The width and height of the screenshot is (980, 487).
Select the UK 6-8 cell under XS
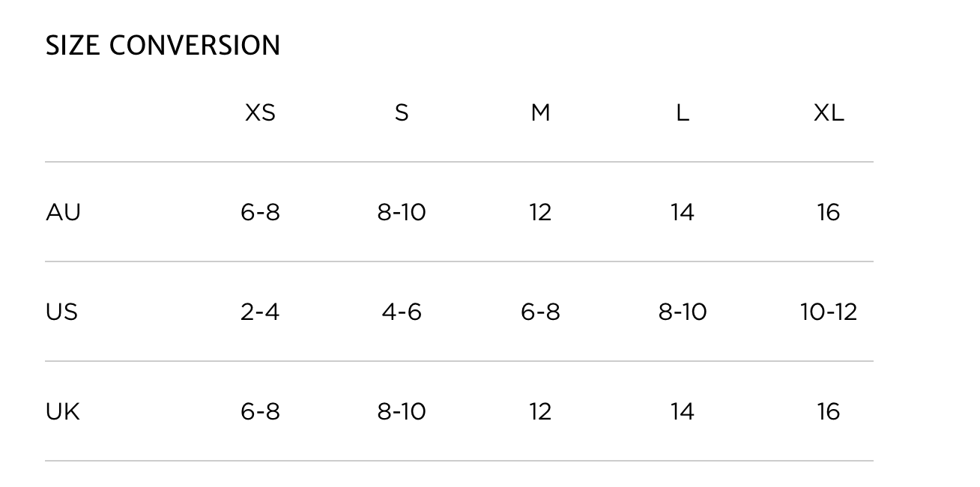point(260,411)
